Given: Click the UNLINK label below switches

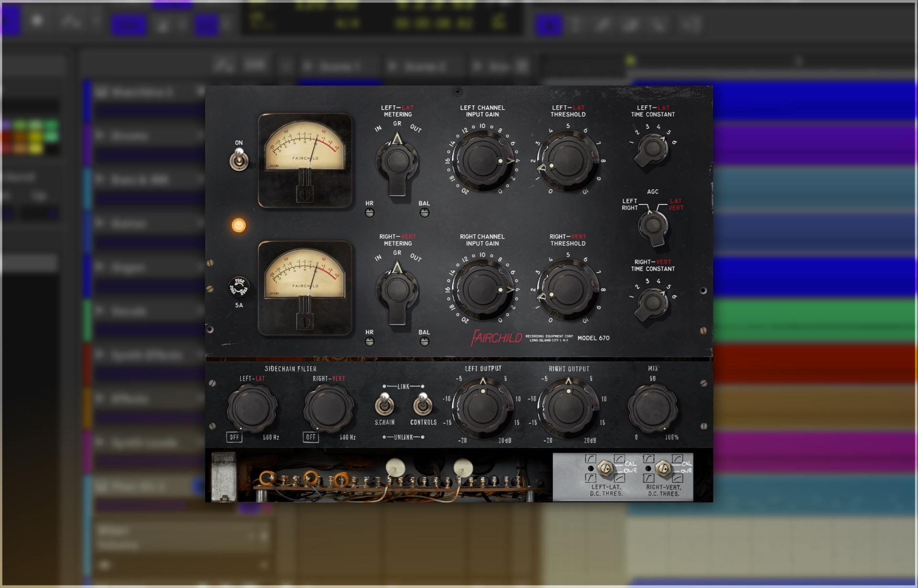Looking at the screenshot, I should coord(404,437).
